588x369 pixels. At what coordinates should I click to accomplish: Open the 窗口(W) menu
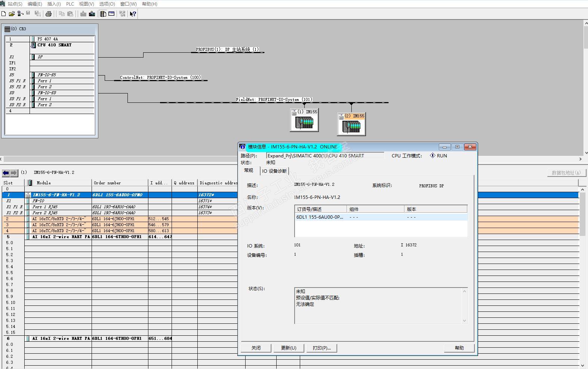pos(128,4)
